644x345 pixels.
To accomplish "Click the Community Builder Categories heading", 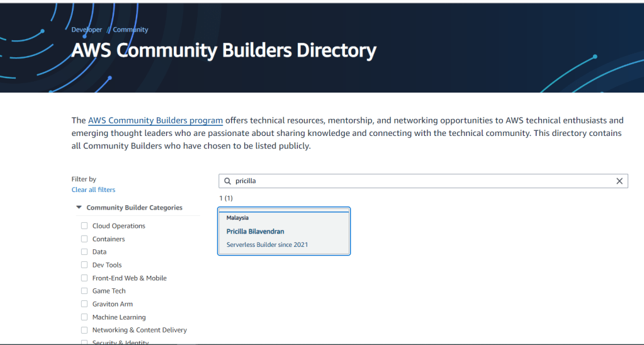I will (134, 208).
